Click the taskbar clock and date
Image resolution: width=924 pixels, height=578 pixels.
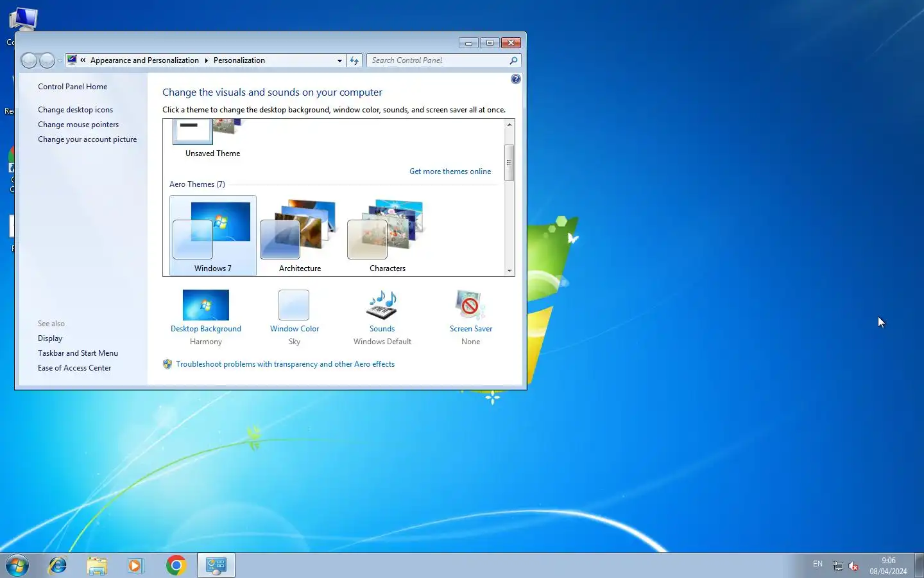tap(888, 566)
